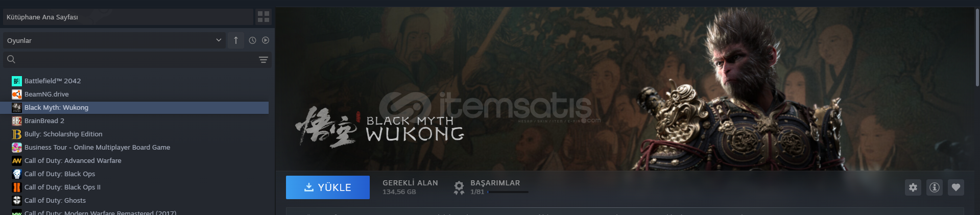Click the achievements progress bar
This screenshot has width=980, height=215.
click(x=508, y=192)
